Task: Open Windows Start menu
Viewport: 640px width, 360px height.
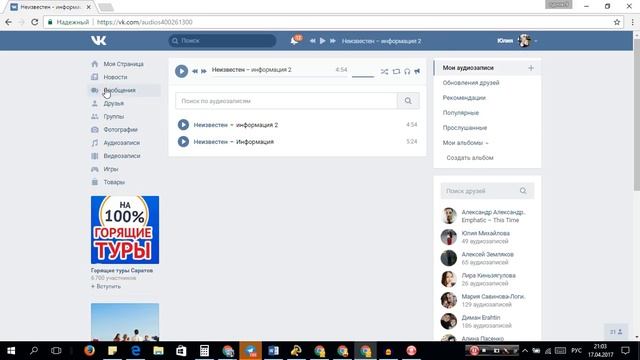Action: pyautogui.click(x=11, y=351)
